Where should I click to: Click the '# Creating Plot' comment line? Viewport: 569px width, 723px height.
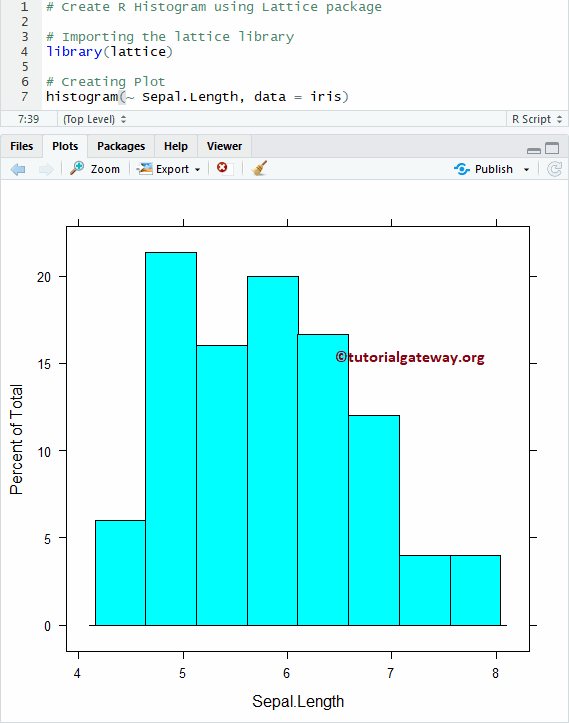[x=106, y=82]
